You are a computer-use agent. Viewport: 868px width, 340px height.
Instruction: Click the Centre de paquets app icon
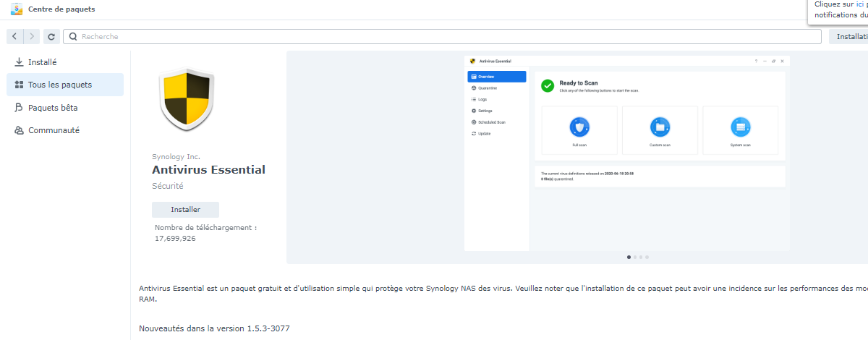(16, 9)
